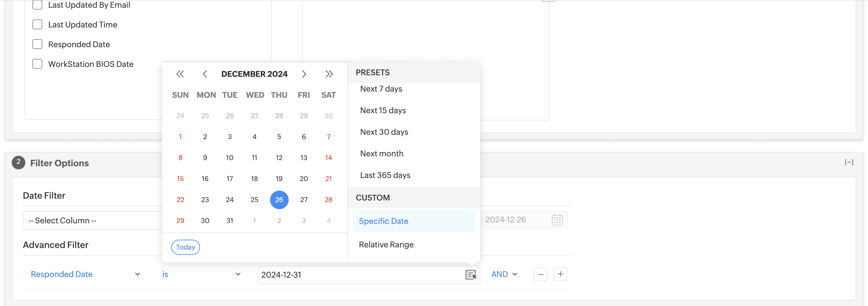The image size is (868, 306).
Task: Pick December 31 in the calendar
Action: (x=229, y=221)
